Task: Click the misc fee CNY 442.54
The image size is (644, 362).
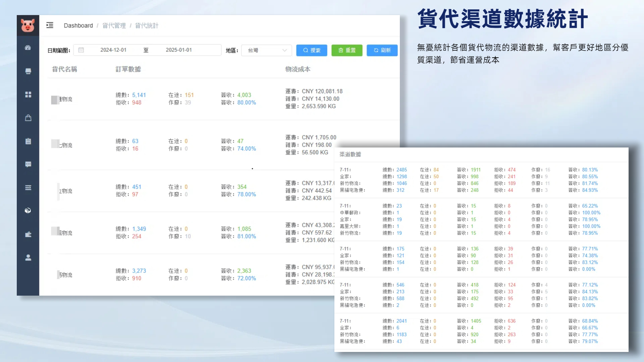Action: click(x=317, y=191)
